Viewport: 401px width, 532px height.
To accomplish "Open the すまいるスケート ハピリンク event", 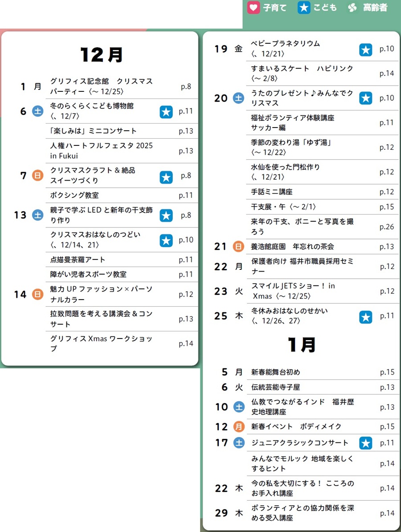I will (x=302, y=73).
